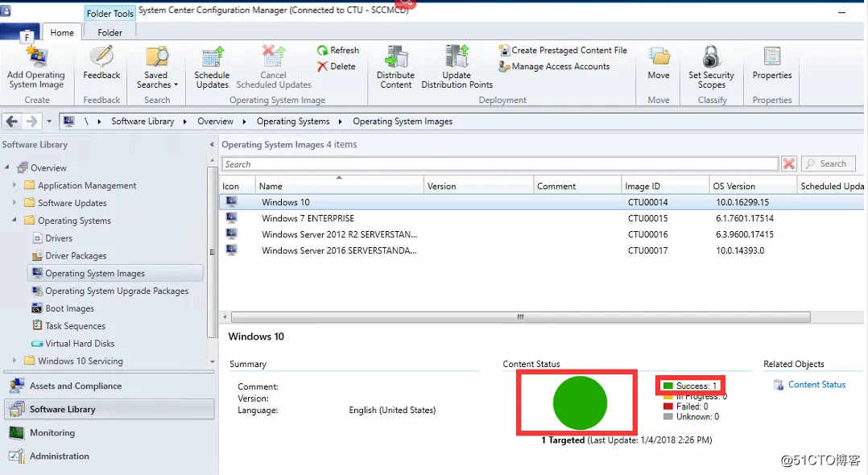The height and width of the screenshot is (475, 868).
Task: Open Add Operating System Image wizard
Action: (x=36, y=68)
